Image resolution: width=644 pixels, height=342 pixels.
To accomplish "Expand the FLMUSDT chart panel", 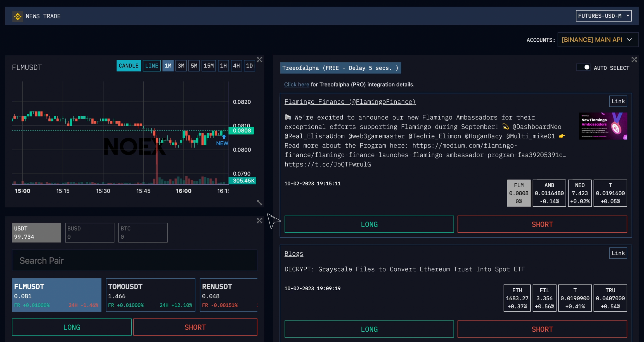I will tap(260, 60).
